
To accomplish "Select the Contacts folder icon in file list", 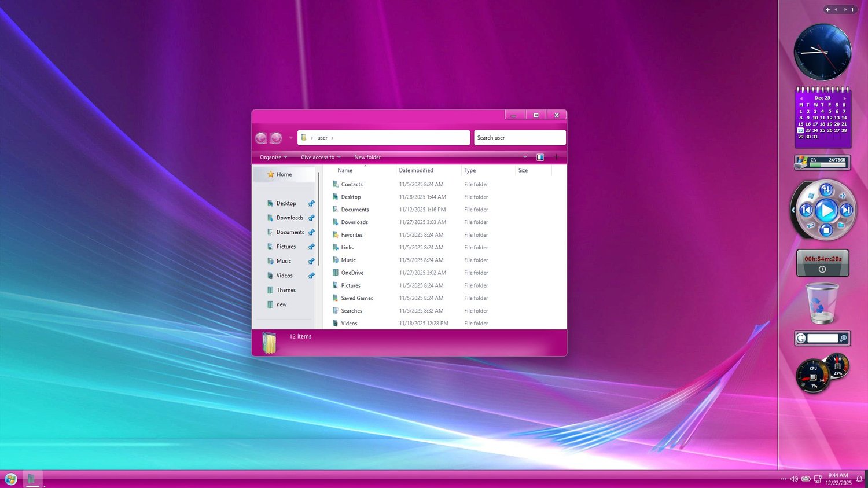I will 336,184.
